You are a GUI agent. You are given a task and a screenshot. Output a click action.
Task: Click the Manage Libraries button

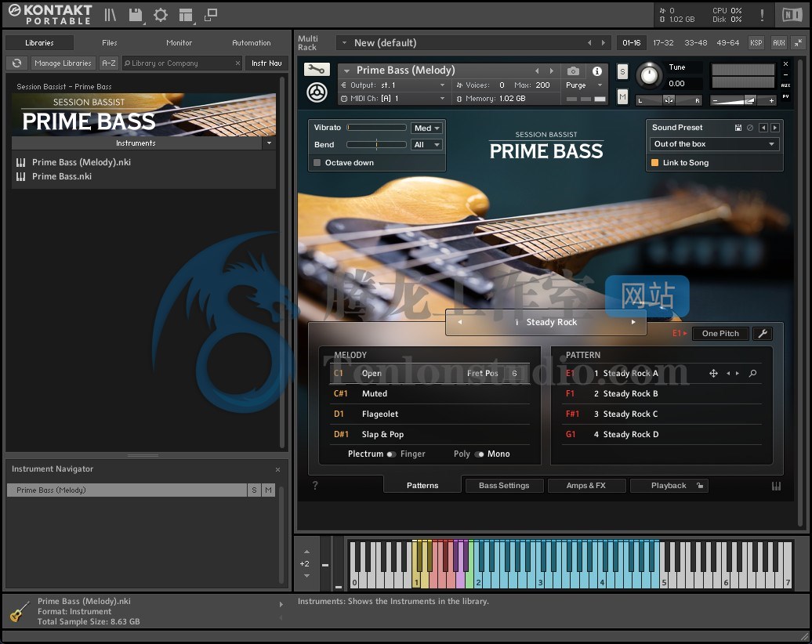click(x=63, y=63)
